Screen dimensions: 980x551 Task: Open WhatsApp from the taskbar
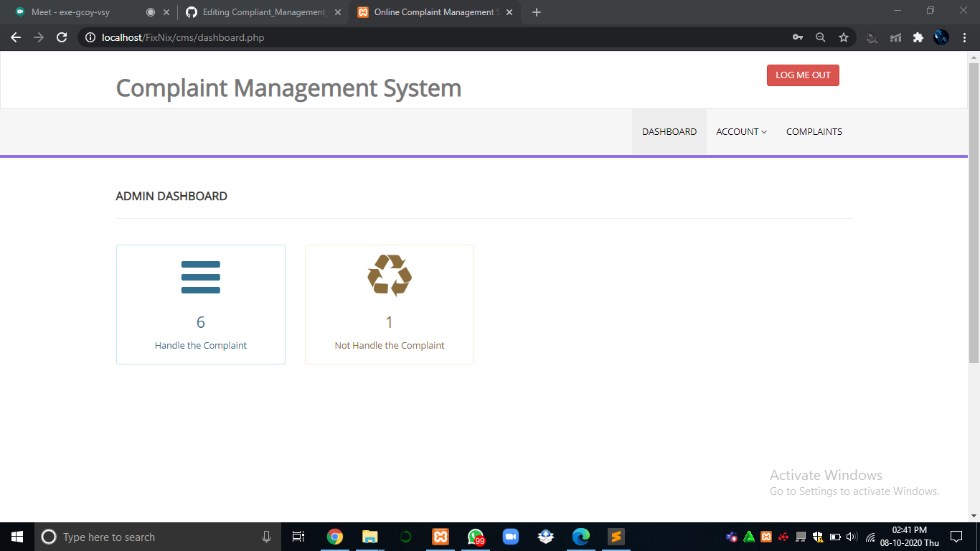(x=475, y=536)
